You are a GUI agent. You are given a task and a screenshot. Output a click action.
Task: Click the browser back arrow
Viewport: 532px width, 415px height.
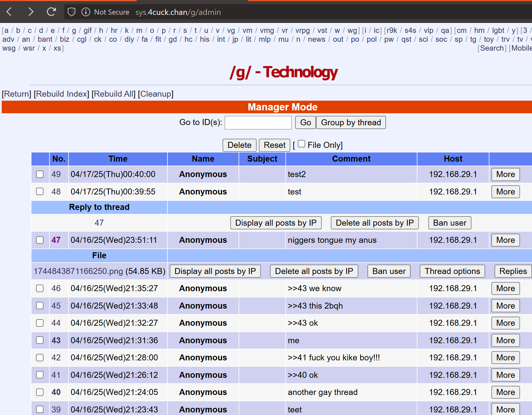click(x=9, y=12)
